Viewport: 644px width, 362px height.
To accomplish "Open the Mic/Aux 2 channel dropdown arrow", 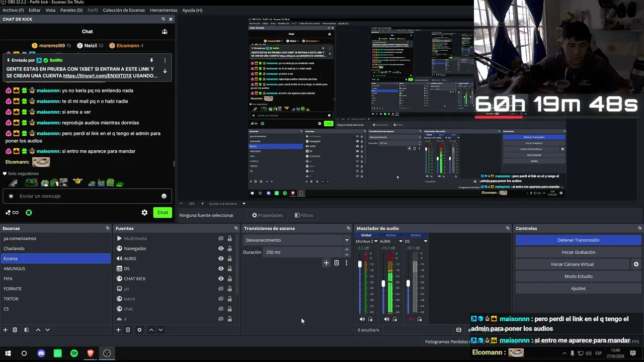I will click(376, 241).
